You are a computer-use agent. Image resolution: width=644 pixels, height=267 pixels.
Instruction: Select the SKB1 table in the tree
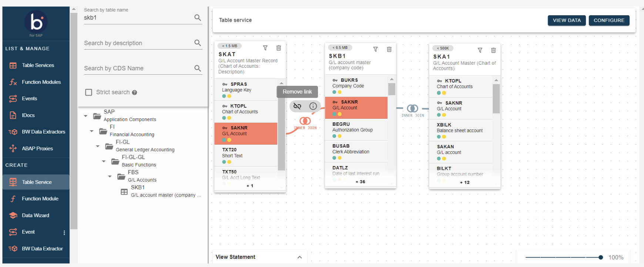coord(138,188)
